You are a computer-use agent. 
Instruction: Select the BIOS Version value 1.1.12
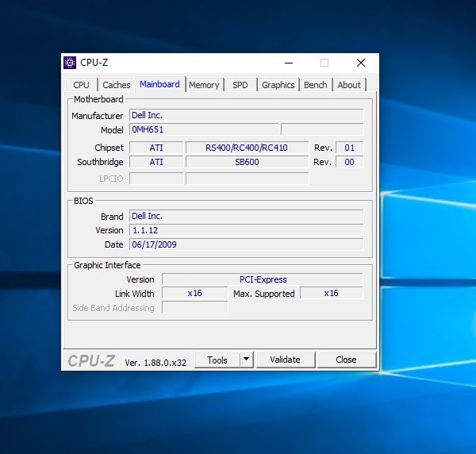[x=246, y=230]
